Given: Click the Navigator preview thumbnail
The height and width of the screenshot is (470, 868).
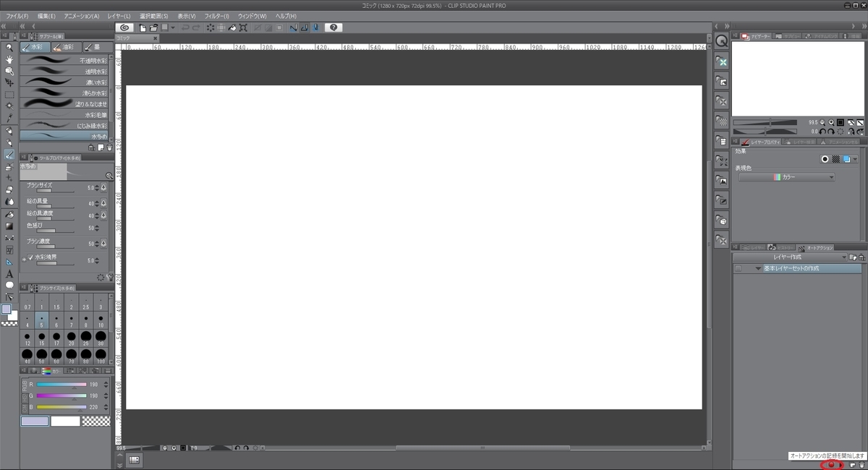Looking at the screenshot, I should [798, 78].
